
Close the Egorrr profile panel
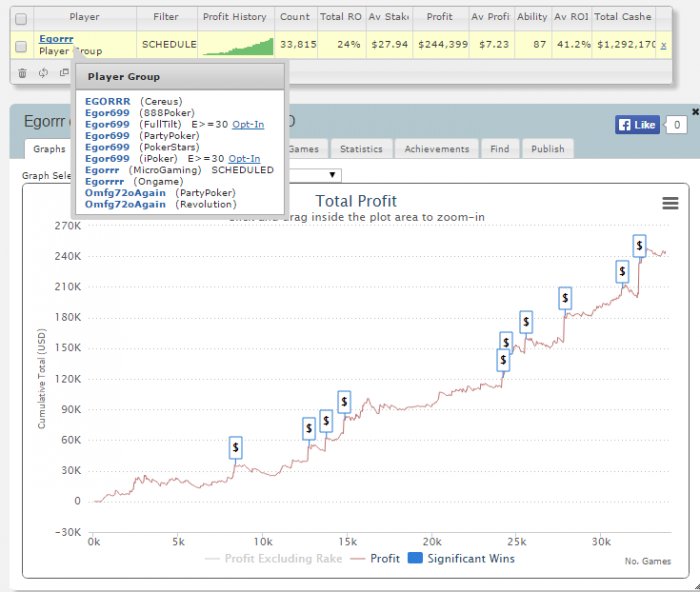pyautogui.click(x=695, y=112)
